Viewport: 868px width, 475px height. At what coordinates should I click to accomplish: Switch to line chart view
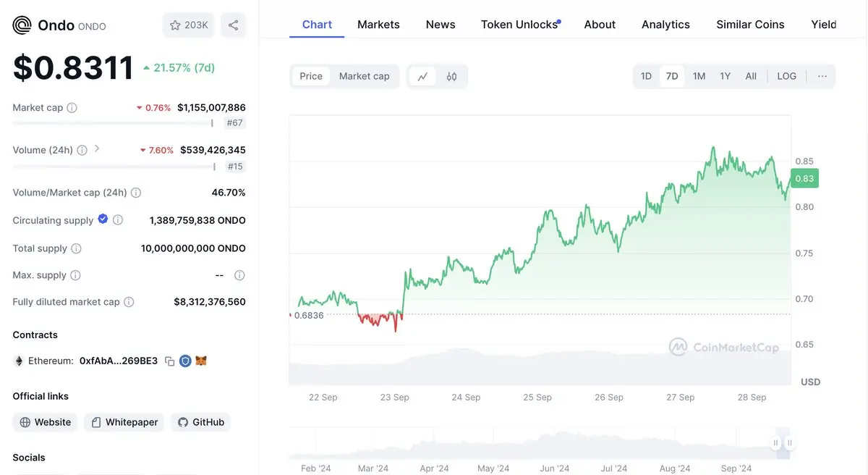pyautogui.click(x=422, y=76)
